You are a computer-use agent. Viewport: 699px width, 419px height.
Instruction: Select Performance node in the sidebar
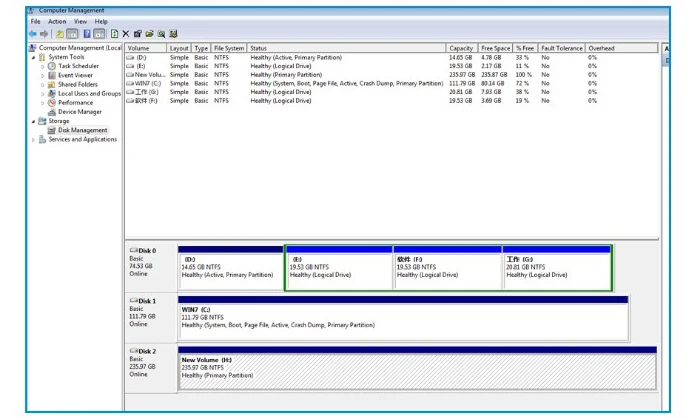(75, 103)
